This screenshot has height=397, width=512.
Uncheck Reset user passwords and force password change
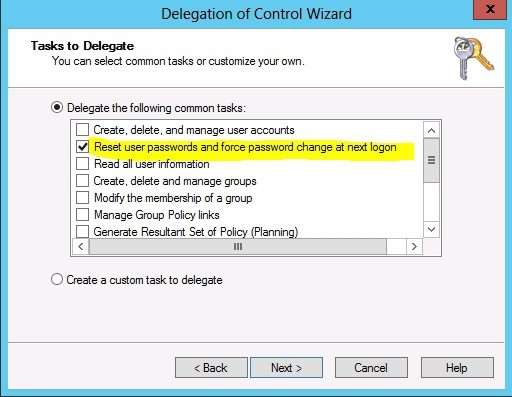pyautogui.click(x=82, y=147)
